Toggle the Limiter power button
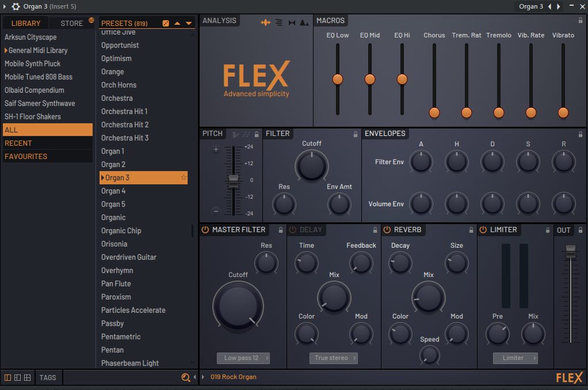 (x=483, y=230)
